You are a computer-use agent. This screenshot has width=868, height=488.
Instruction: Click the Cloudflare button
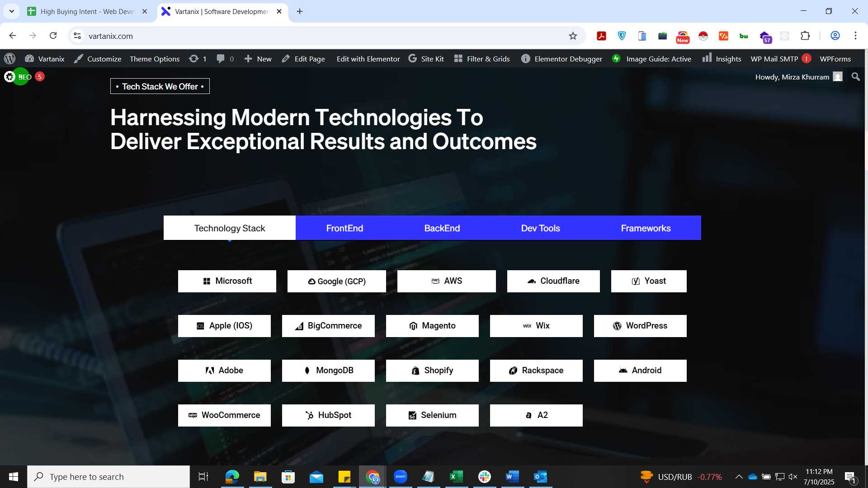point(553,281)
